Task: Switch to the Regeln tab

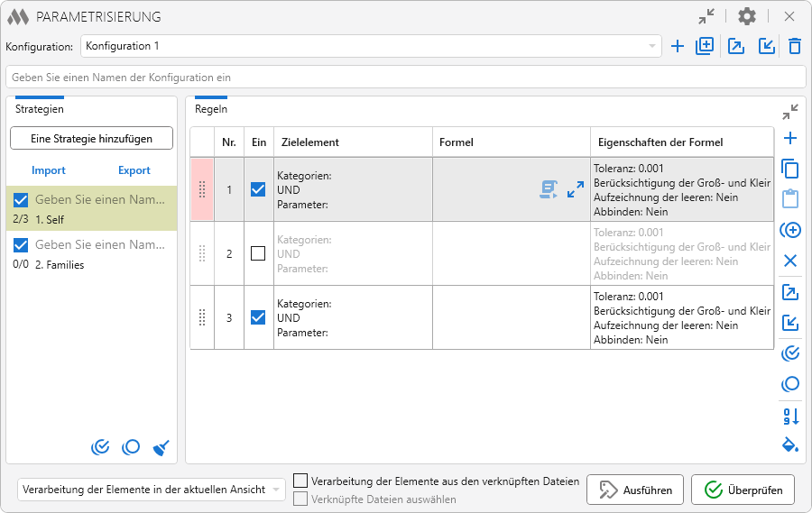Action: coord(211,109)
